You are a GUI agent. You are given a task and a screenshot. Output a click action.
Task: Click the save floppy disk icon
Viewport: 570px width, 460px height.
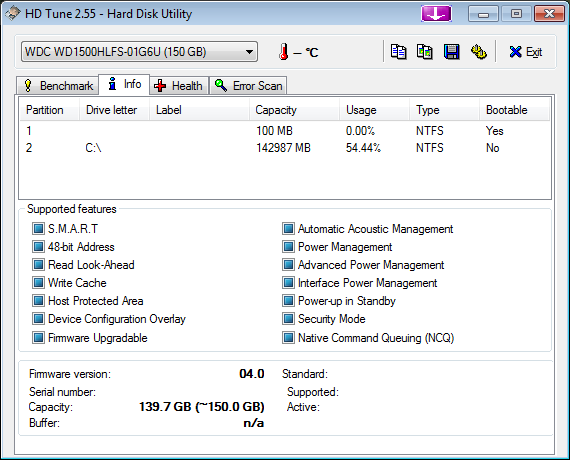pos(451,52)
